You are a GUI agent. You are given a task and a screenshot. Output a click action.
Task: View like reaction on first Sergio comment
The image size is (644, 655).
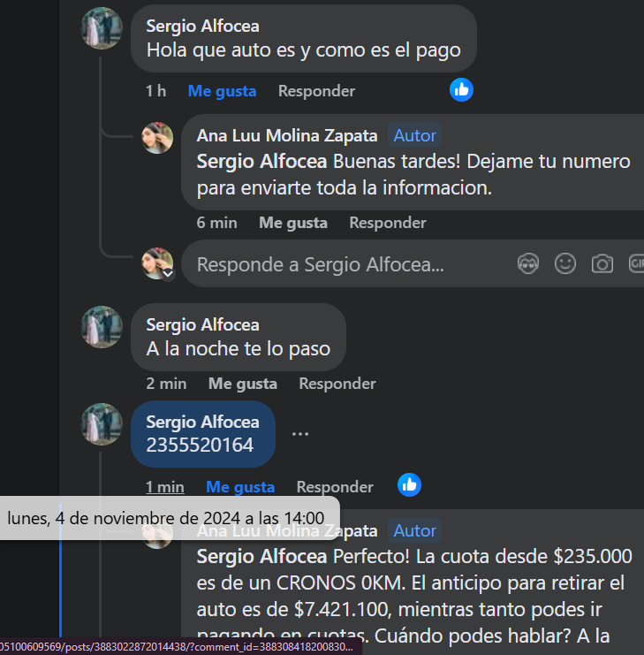click(x=461, y=90)
